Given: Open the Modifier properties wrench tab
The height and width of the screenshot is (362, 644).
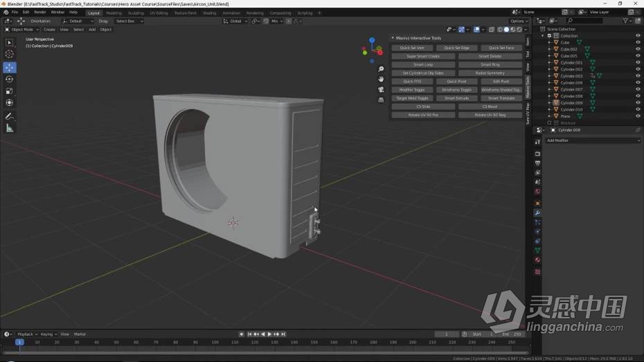Looking at the screenshot, I should 537,213.
